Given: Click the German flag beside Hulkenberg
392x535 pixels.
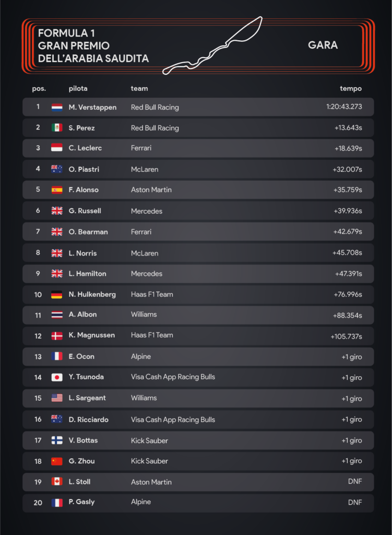Looking at the screenshot, I should pos(57,295).
